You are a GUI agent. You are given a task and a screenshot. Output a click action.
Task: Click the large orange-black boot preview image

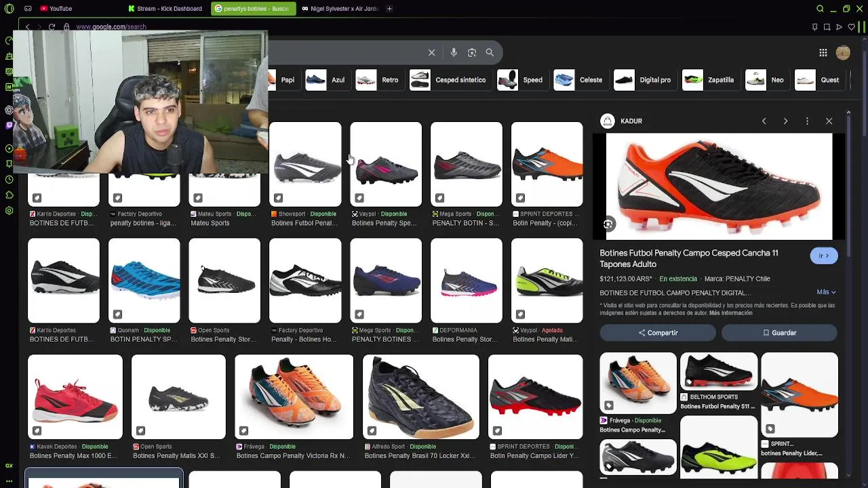(718, 186)
